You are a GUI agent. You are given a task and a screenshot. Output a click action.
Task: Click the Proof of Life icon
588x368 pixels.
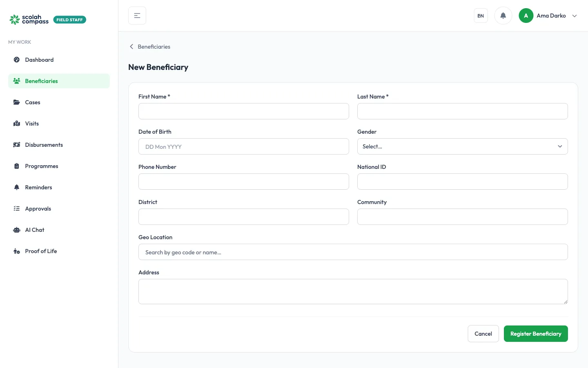pos(17,251)
